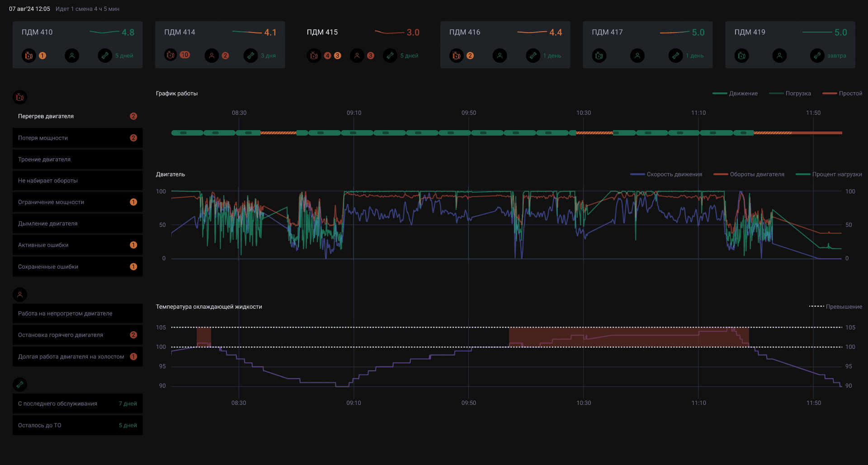The width and height of the screenshot is (868, 465).
Task: Click the Осталось до ТО row
Action: (77, 425)
